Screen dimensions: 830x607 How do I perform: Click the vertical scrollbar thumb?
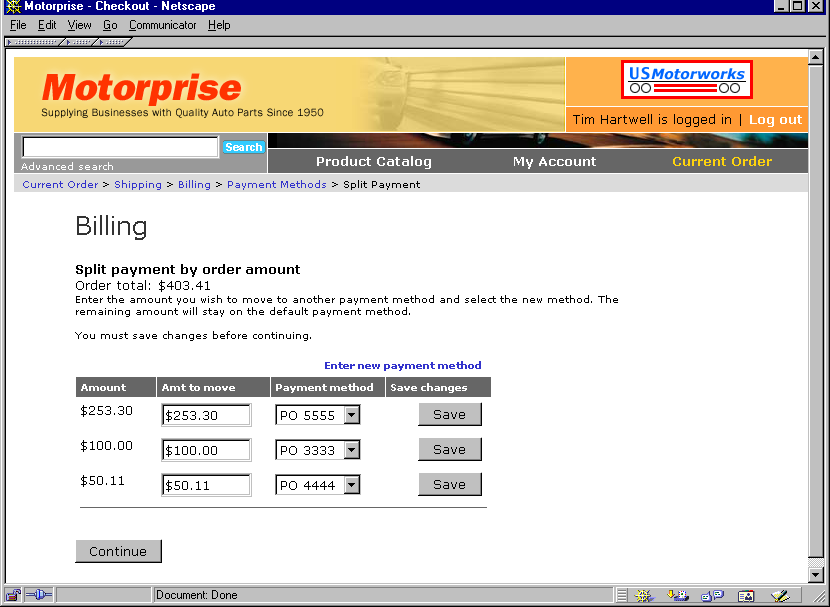coord(815,311)
